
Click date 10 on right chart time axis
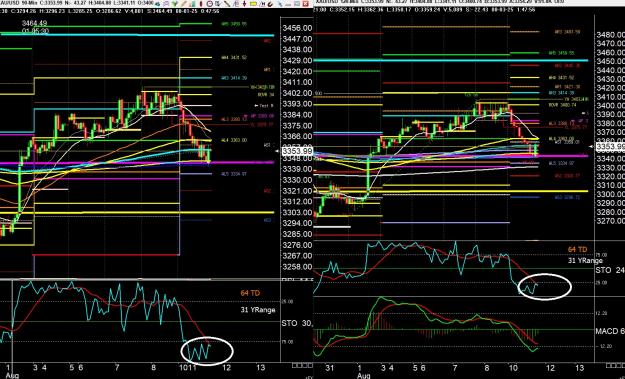pyautogui.click(x=514, y=367)
